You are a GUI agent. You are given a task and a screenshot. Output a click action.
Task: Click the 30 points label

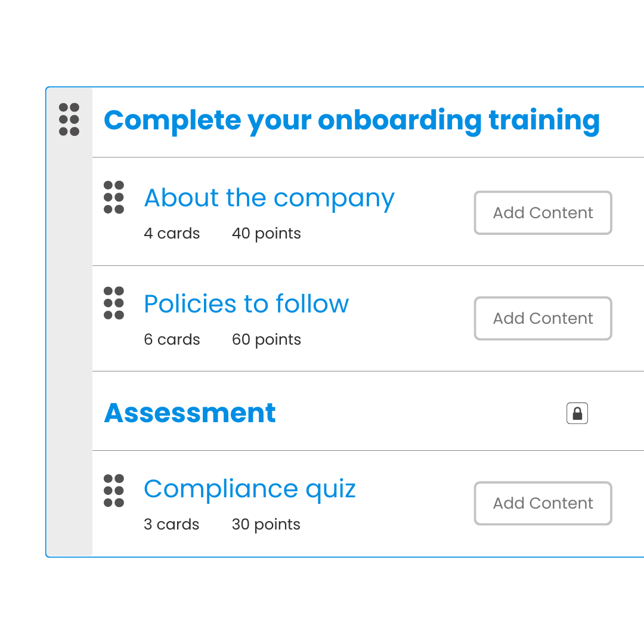point(266,525)
